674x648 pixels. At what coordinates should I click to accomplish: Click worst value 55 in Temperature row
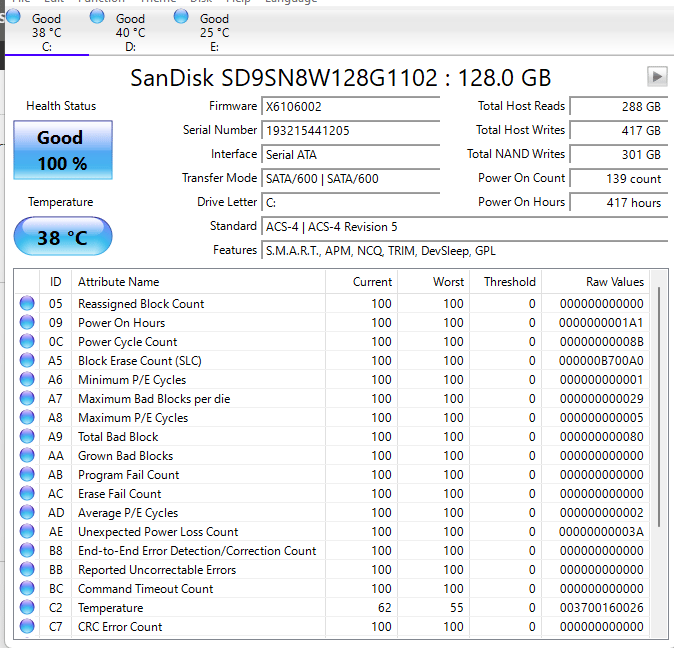pyautogui.click(x=456, y=608)
